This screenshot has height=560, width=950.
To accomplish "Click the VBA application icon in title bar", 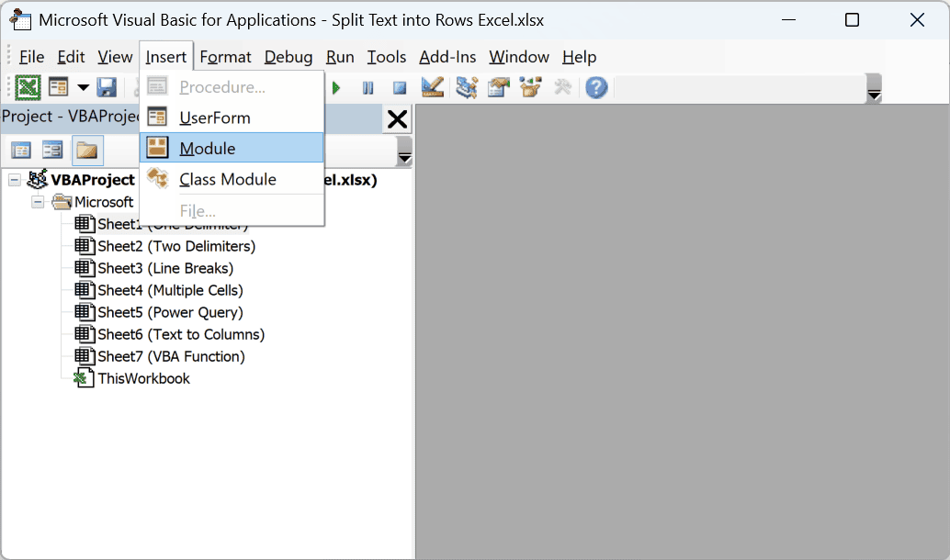I will 20,19.
